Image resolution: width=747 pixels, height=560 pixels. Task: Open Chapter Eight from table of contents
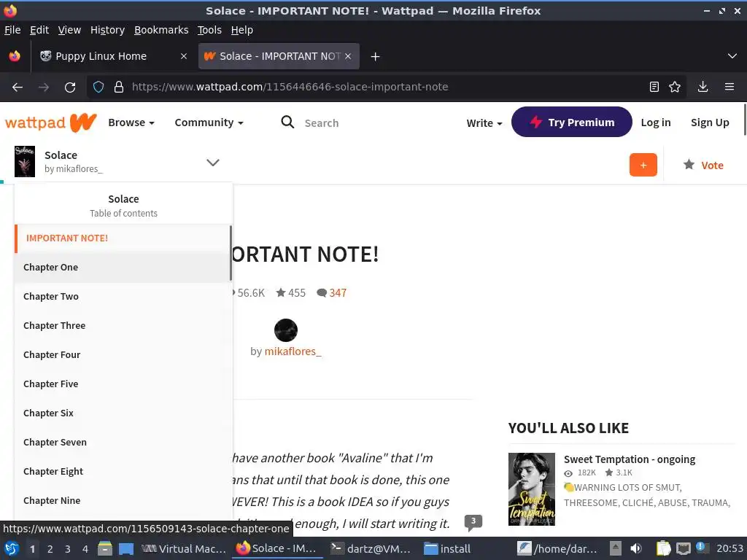[123, 472]
